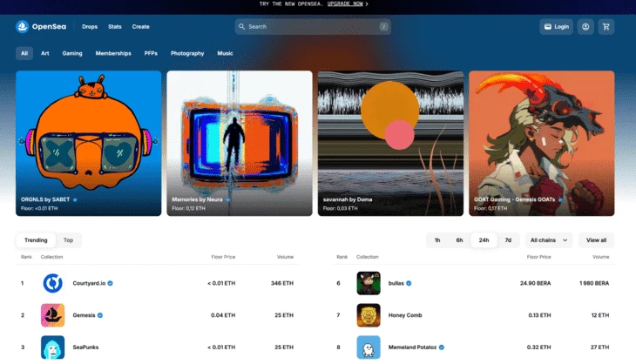Open the ORGNLS by SABET featured card
636x364 pixels.
coord(88,144)
